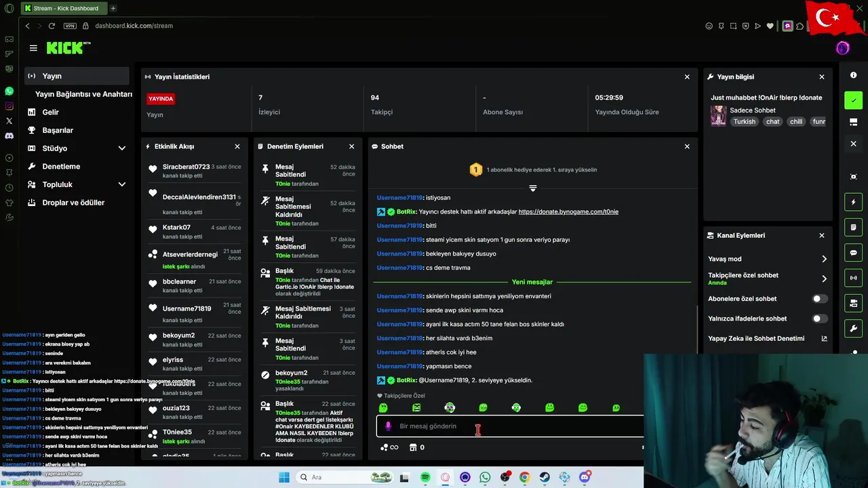Open Instagram in the Opera sidebar
This screenshot has height=488, width=868.
[x=9, y=106]
